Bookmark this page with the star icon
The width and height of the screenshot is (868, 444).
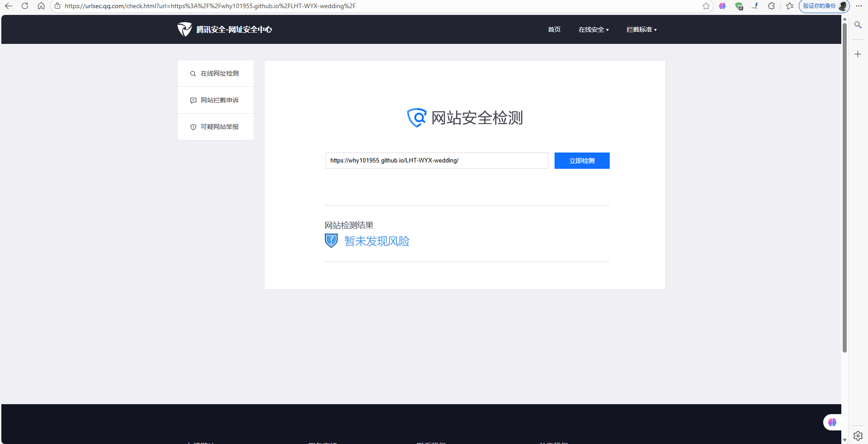tap(706, 6)
